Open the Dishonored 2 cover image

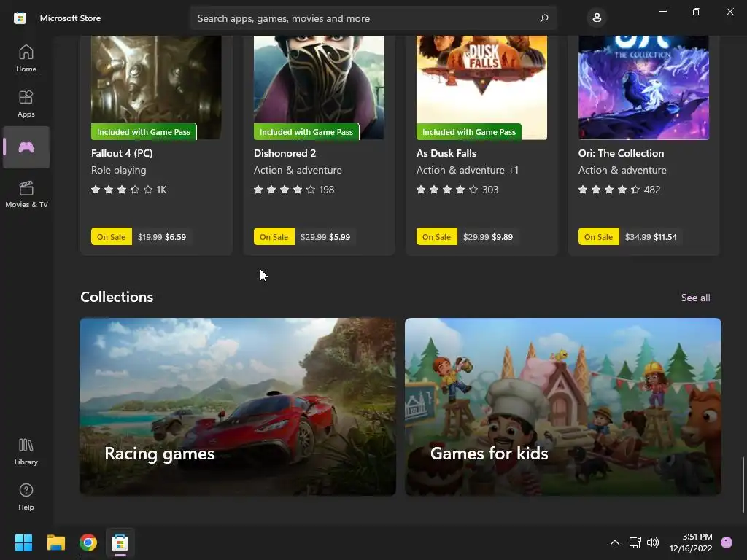[320, 87]
